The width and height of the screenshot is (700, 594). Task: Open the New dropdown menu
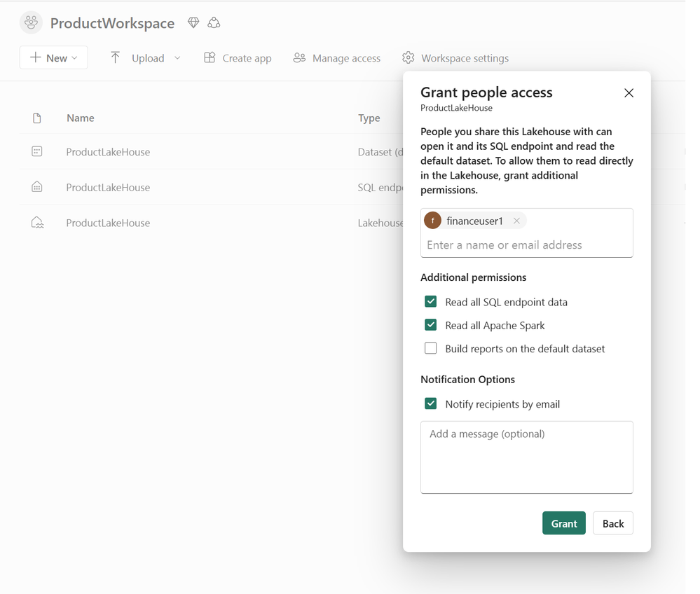click(53, 57)
